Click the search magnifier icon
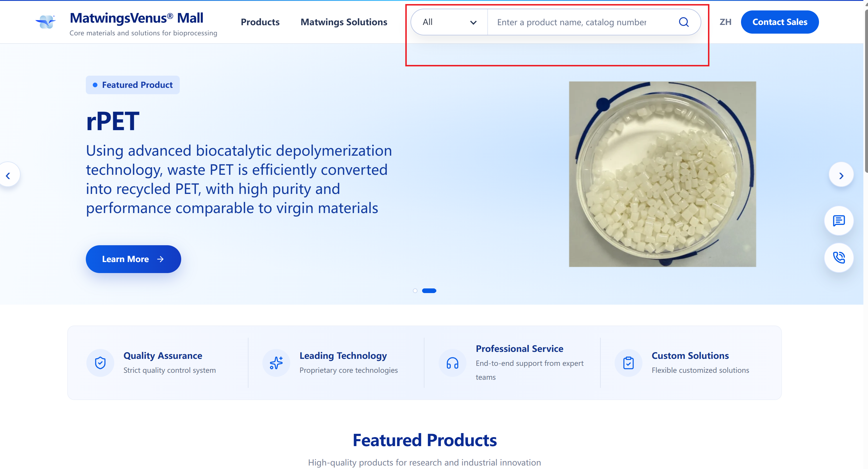 pos(683,22)
